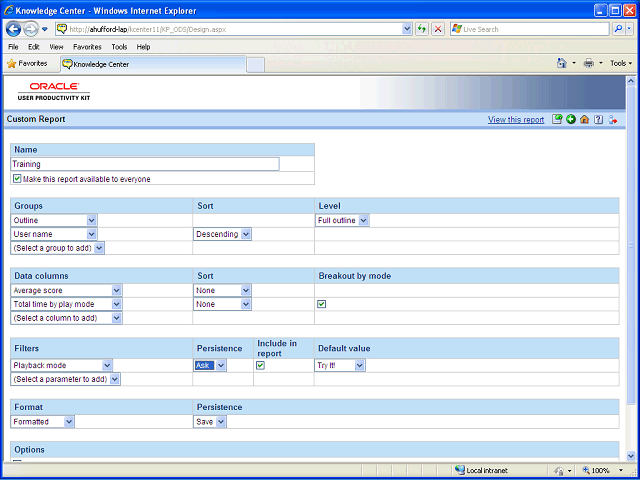Click the green back arrow icon
This screenshot has width=640, height=480.
571,119
